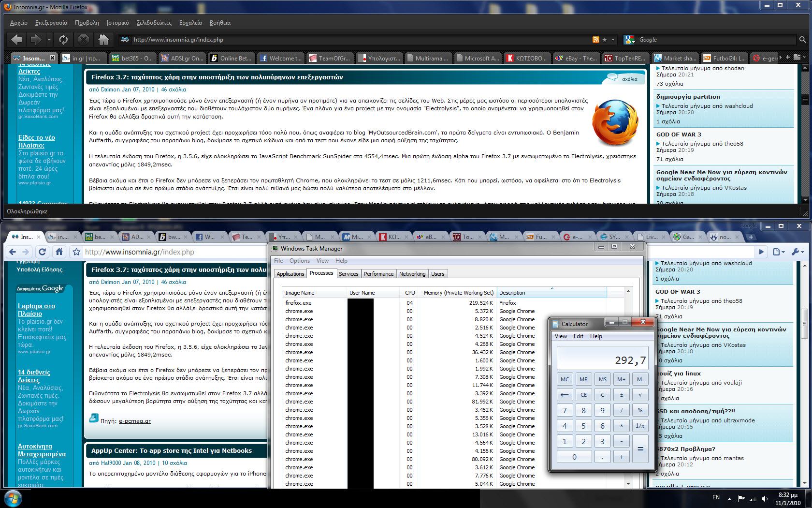The image size is (812, 508).
Task: Open Calculator View menu
Action: [561, 336]
